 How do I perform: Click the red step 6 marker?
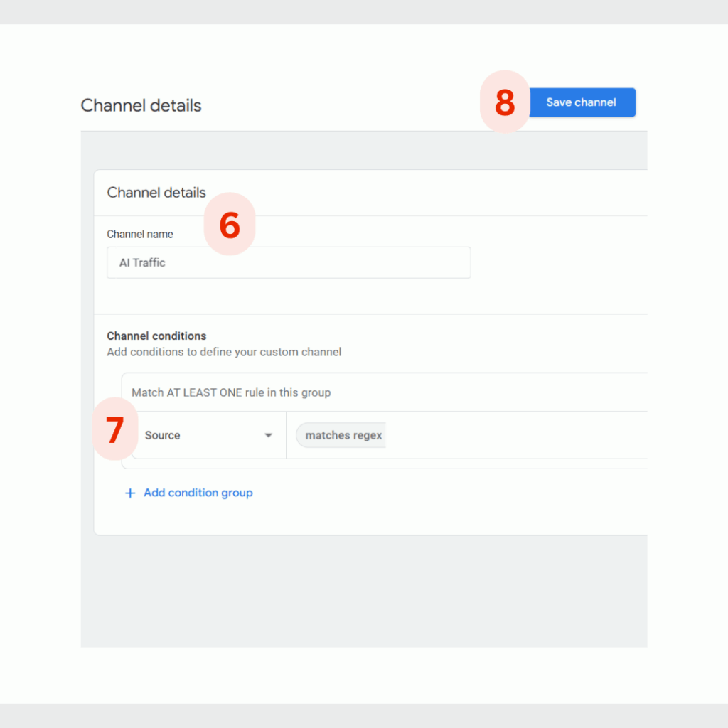point(230,224)
